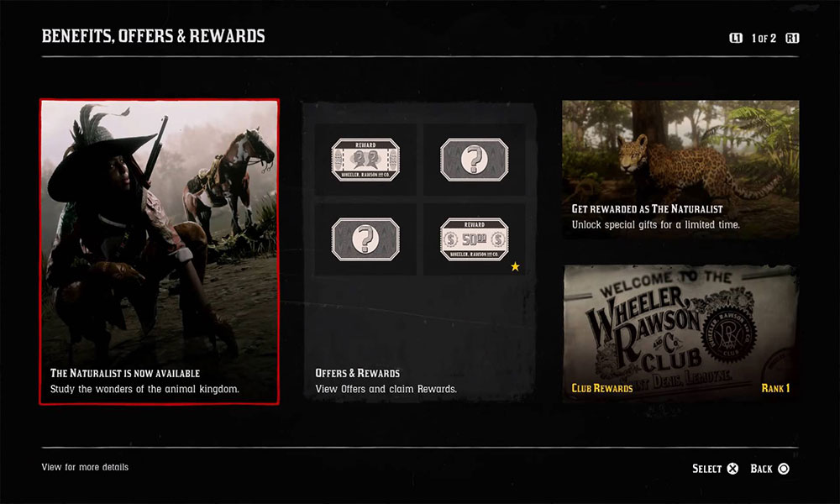This screenshot has height=504, width=840.
Task: Click the X cross Select button icon
Action: pos(732,469)
